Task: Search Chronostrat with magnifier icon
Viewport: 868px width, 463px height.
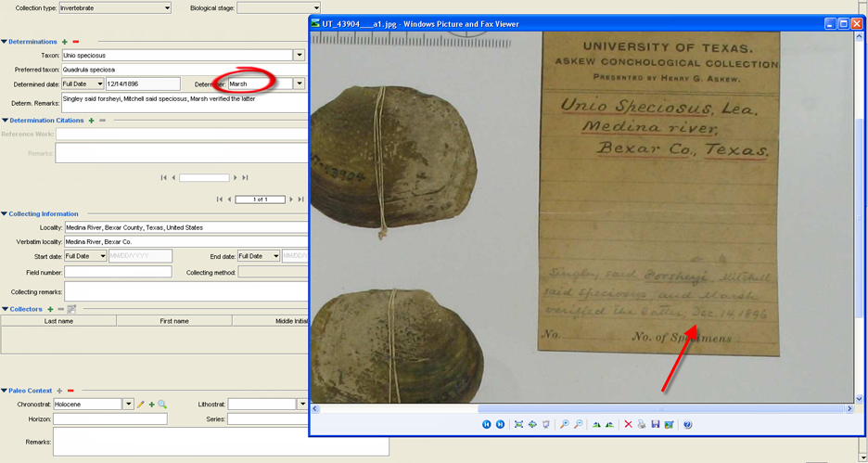Action: pos(162,405)
